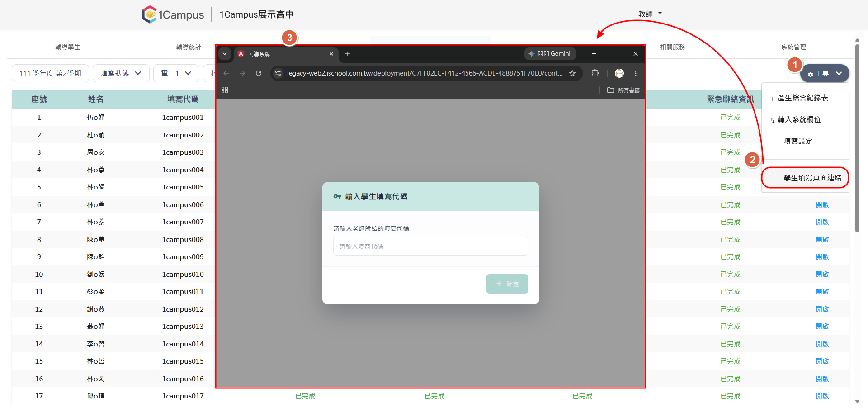Open the 所有書籤 bookmarks folder
Screen dimensions: 868x412
623,90
